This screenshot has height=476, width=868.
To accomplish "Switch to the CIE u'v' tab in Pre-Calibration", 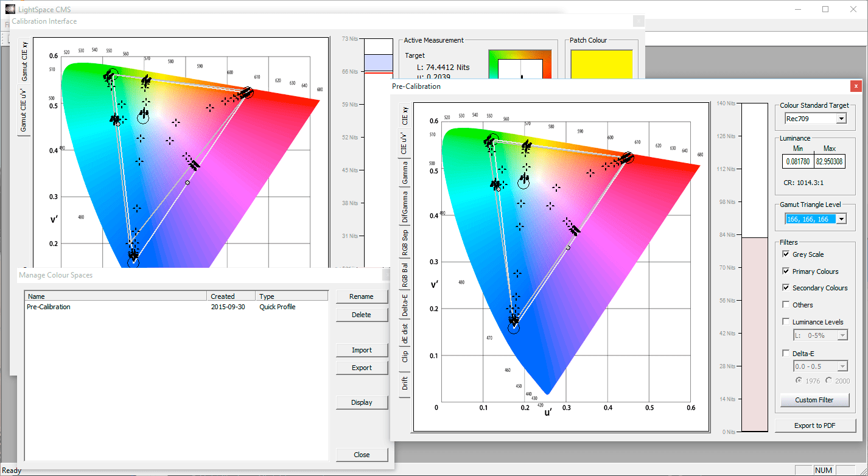I will 405,142.
